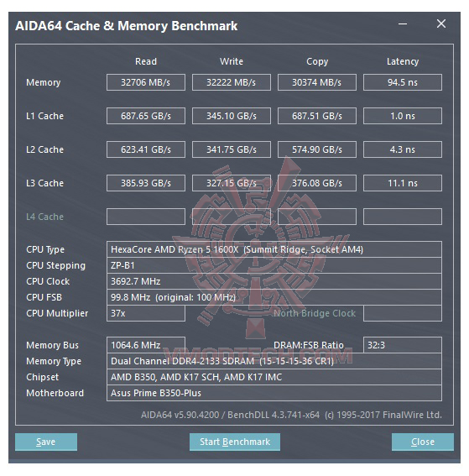Click the empty North Bridge Clock field
The height and width of the screenshot is (476, 469).
tap(403, 313)
